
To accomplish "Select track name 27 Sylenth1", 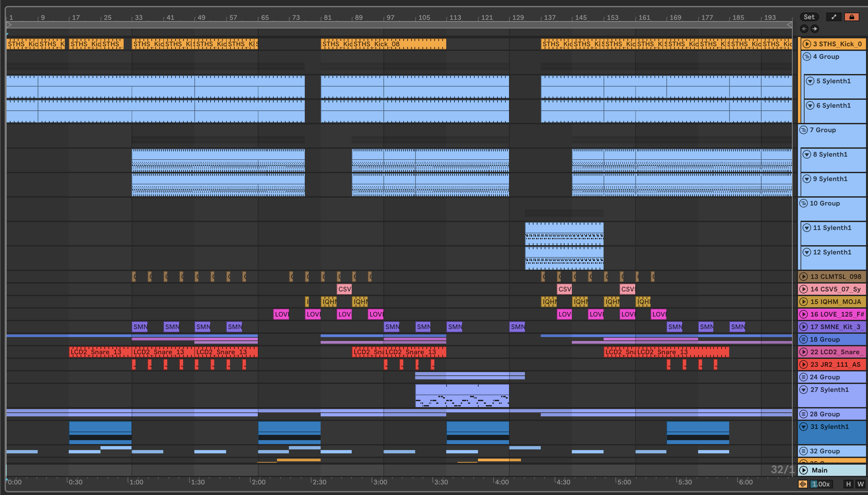I will pyautogui.click(x=829, y=390).
